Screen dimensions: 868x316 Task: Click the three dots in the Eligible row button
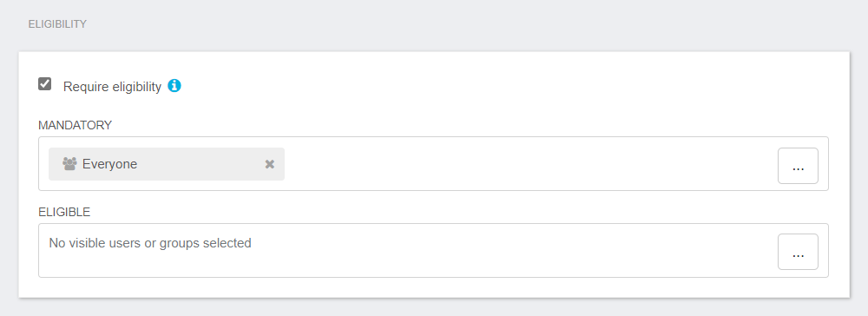coord(798,254)
